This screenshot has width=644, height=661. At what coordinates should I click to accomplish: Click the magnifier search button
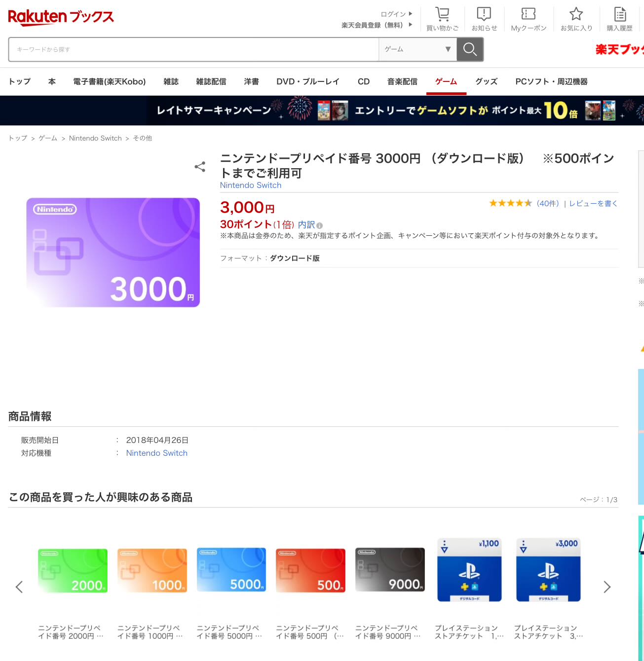point(470,49)
